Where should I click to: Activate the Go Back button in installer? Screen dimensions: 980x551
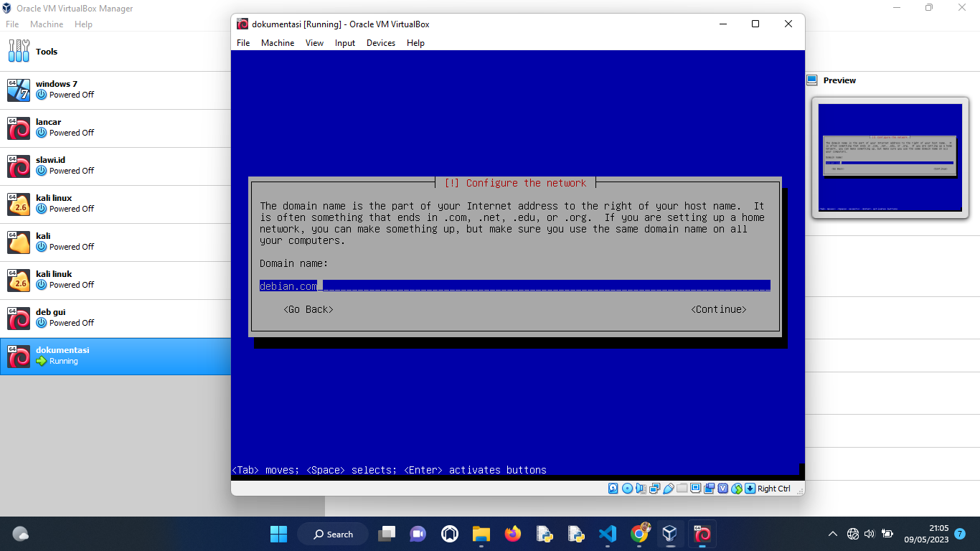[x=308, y=309]
